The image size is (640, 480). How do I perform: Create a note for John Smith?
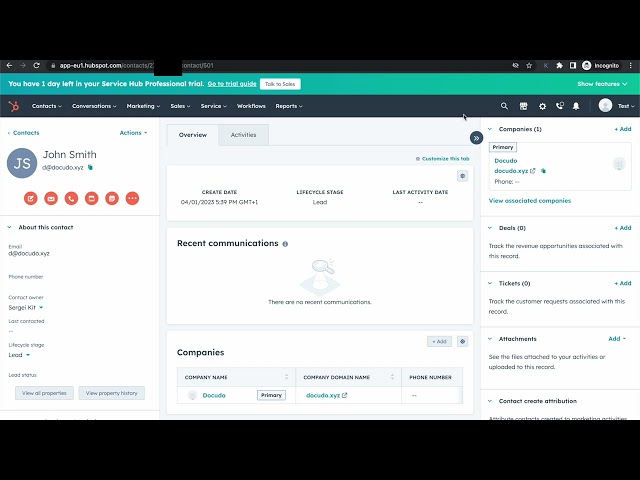[x=31, y=198]
